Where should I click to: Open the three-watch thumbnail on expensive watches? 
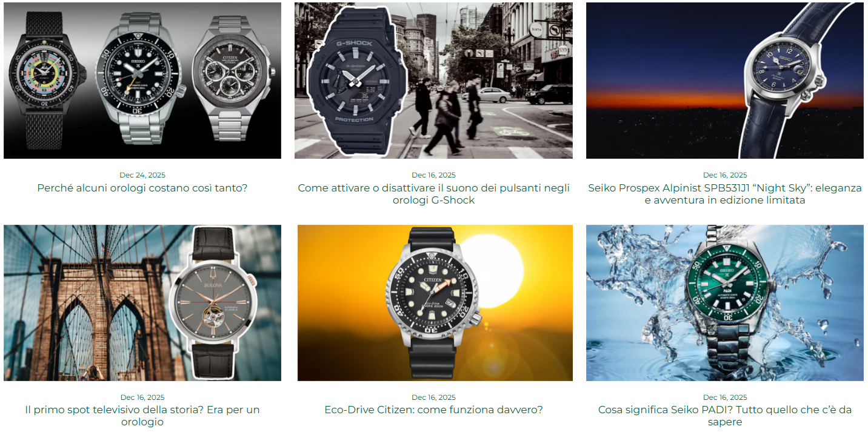142,81
